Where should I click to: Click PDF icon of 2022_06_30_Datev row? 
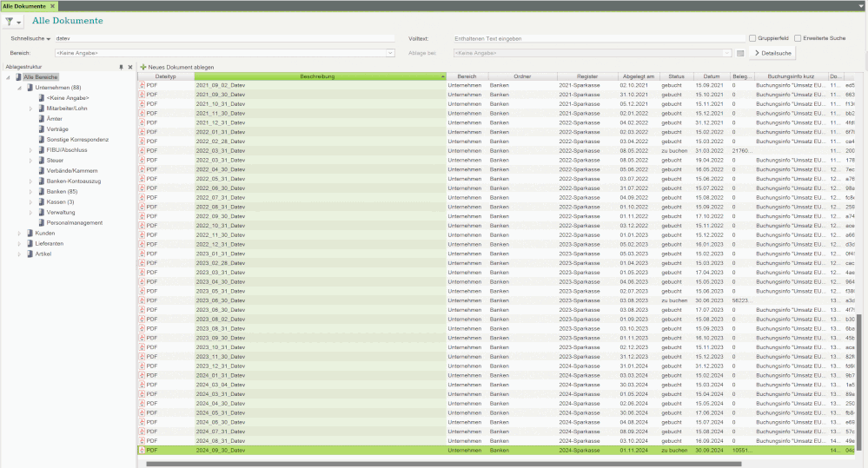[x=142, y=188]
